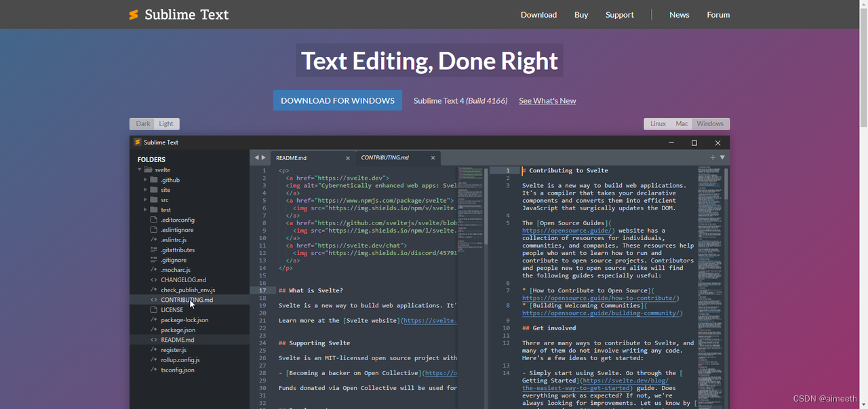Click the code icon beside tsconfig.json
Image resolution: width=868 pixels, height=409 pixels.
154,370
